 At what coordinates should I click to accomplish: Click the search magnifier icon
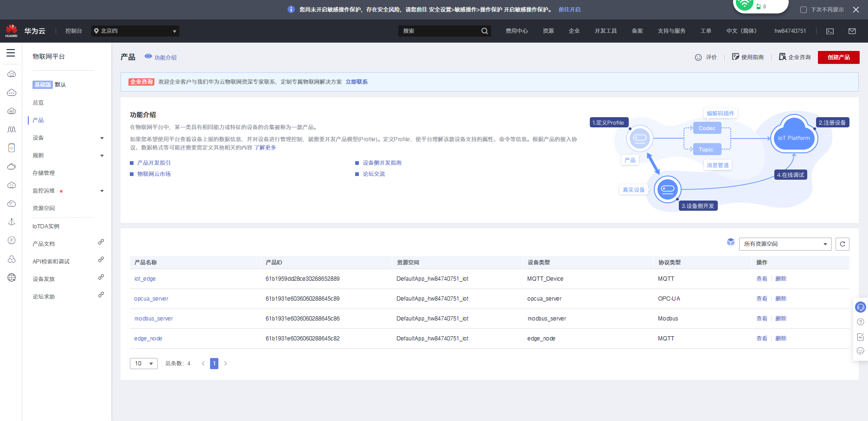(485, 31)
